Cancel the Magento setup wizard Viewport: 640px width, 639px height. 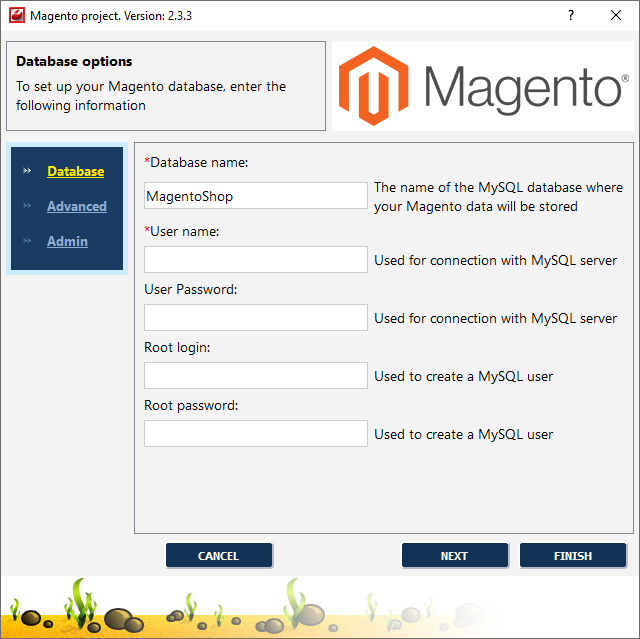(x=219, y=555)
